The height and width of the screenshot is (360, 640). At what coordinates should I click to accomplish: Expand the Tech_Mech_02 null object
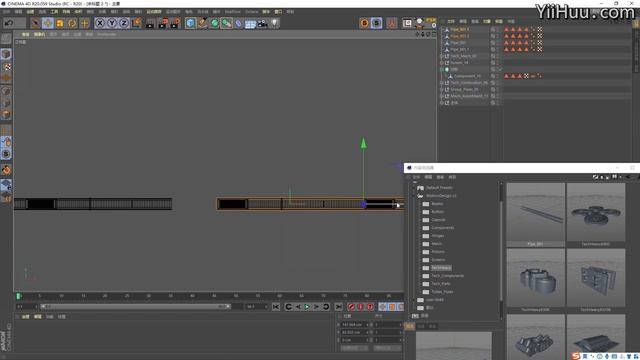tap(442, 56)
